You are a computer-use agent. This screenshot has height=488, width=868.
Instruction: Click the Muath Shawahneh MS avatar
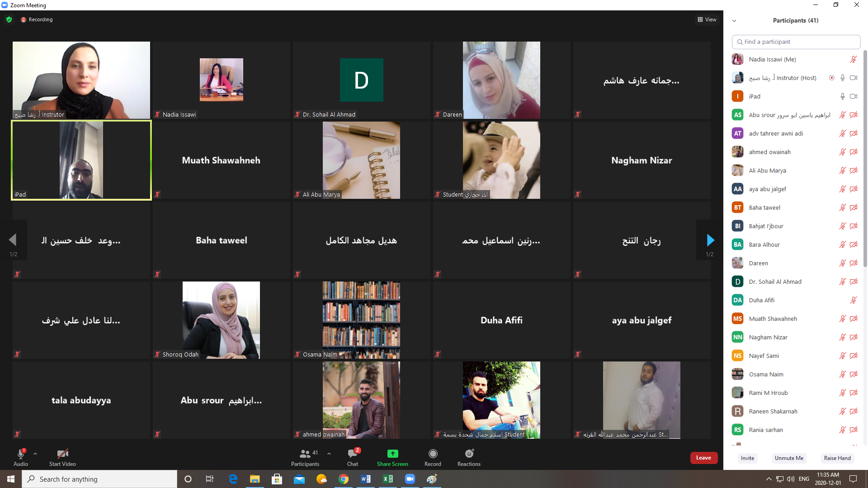point(737,319)
